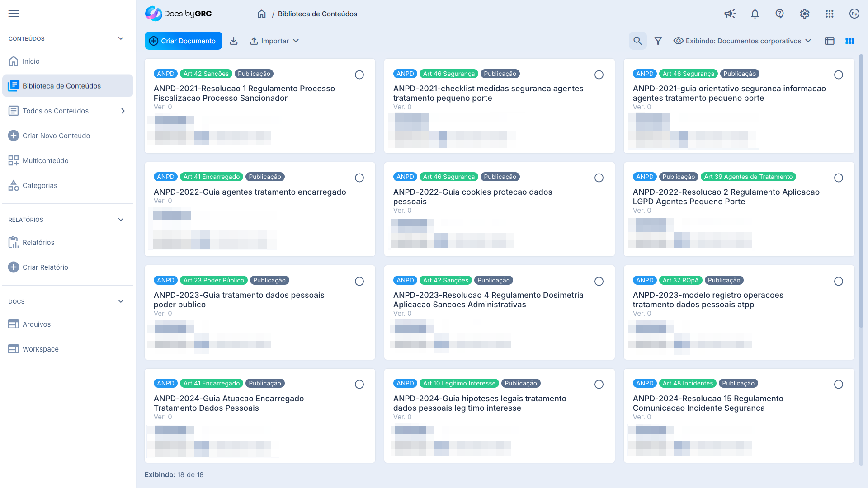Screen dimensions: 868x488
Task: Open the apps grid icon
Action: (829, 14)
